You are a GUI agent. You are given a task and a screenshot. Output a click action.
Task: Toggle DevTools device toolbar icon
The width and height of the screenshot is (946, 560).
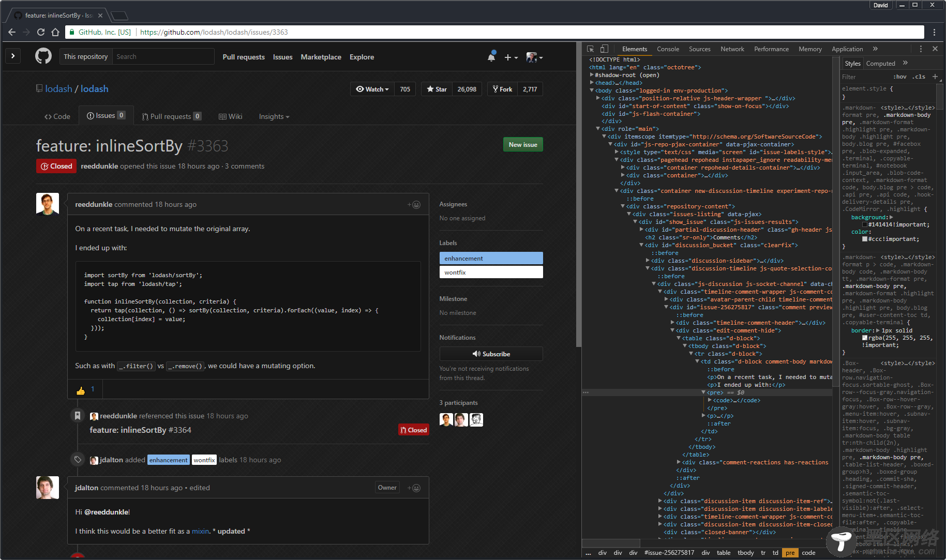(x=604, y=49)
